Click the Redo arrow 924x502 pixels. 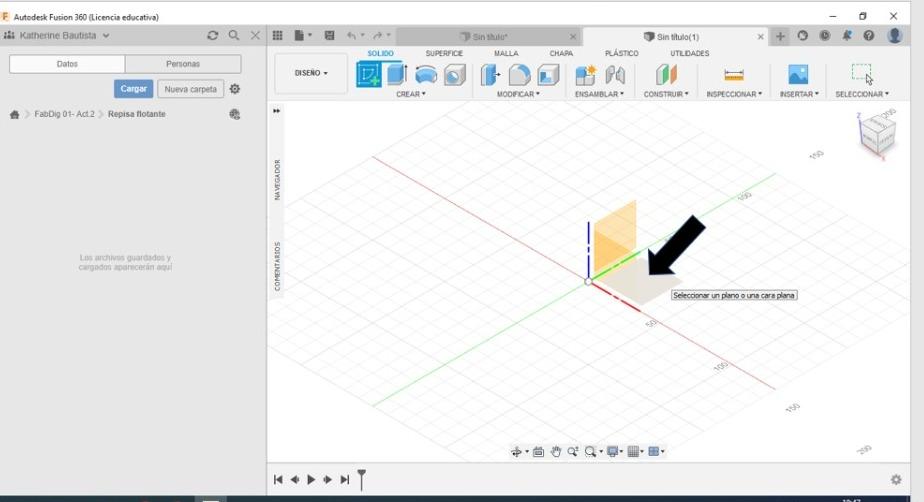(x=378, y=36)
